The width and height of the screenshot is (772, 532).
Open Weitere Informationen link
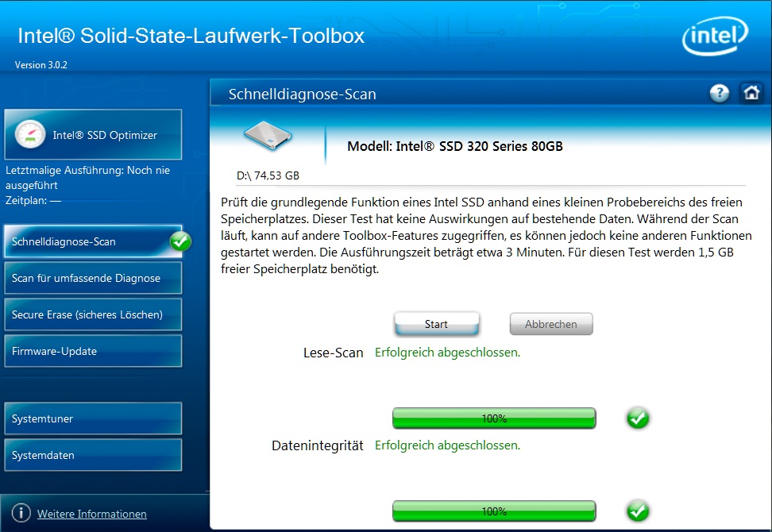pos(92,514)
